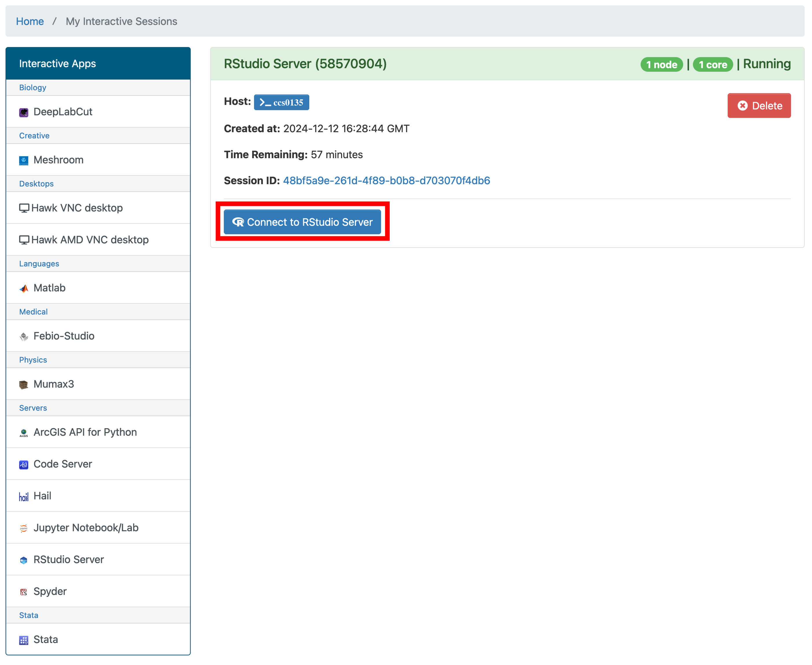Click the Stata grid icon
This screenshot has height=665, width=812.
click(x=24, y=640)
